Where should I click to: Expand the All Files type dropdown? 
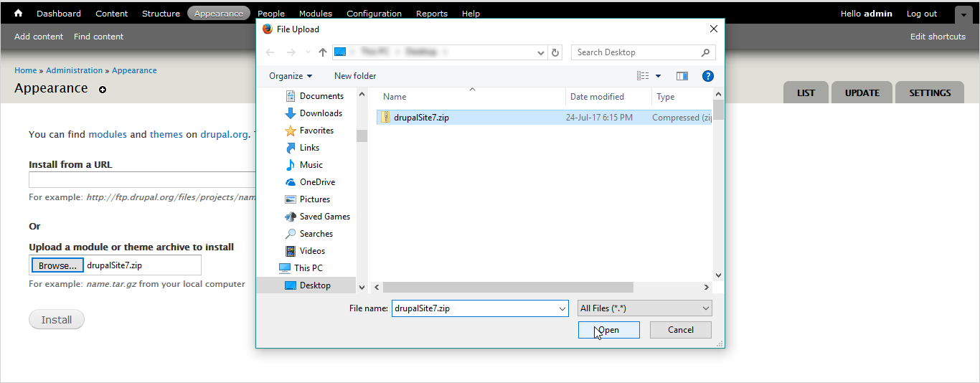coord(644,308)
